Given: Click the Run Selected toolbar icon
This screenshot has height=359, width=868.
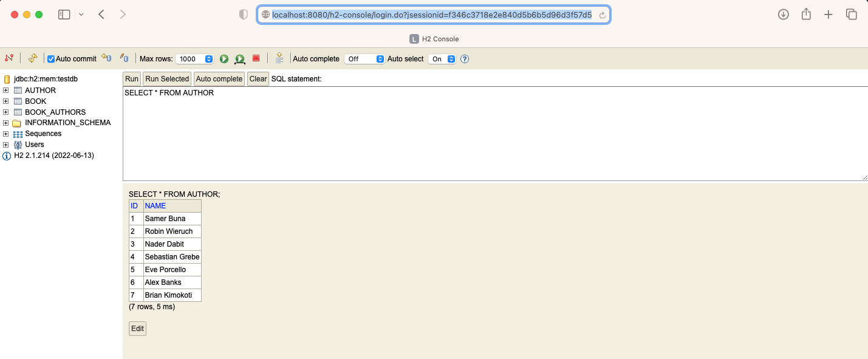Looking at the screenshot, I should [x=240, y=59].
